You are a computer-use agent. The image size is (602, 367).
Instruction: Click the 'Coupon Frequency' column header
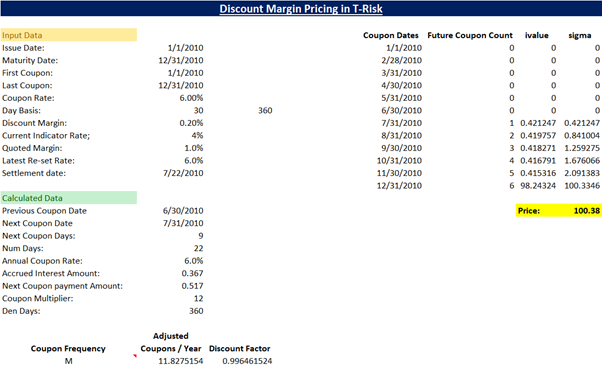point(68,349)
